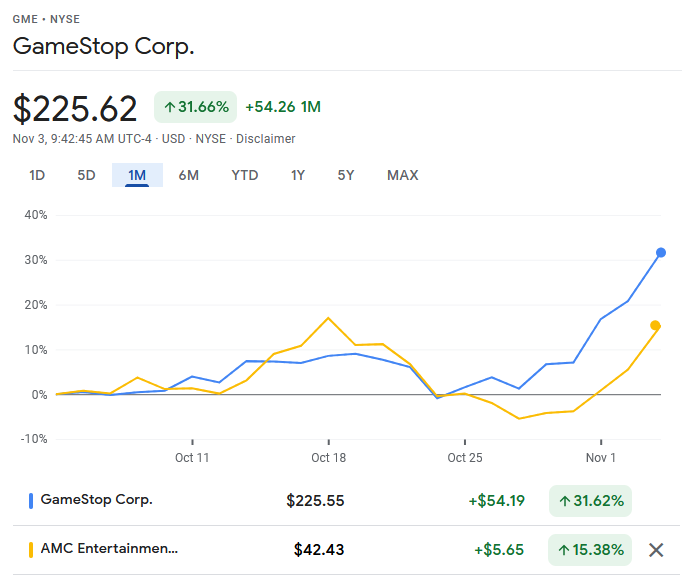Image resolution: width=682 pixels, height=578 pixels.
Task: Click the GME • NYSE ticker label
Action: (46, 20)
